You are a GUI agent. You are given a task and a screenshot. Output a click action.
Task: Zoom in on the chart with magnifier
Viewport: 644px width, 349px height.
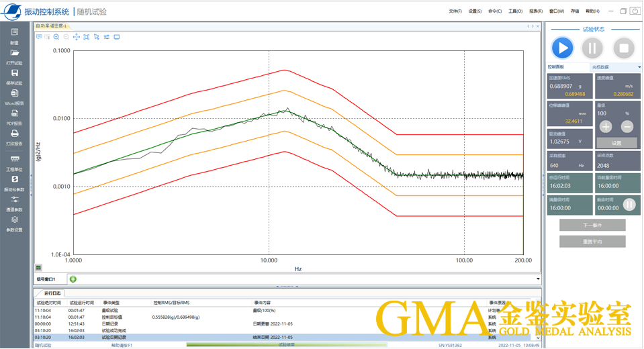tap(56, 37)
